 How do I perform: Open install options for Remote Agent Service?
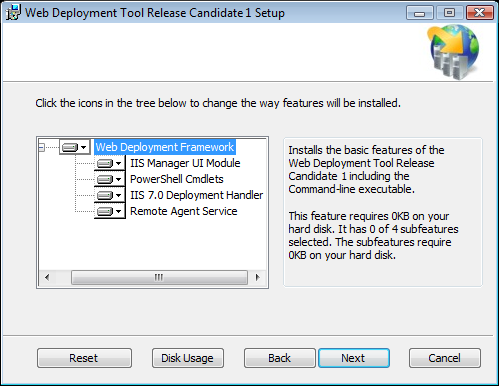[x=109, y=211]
